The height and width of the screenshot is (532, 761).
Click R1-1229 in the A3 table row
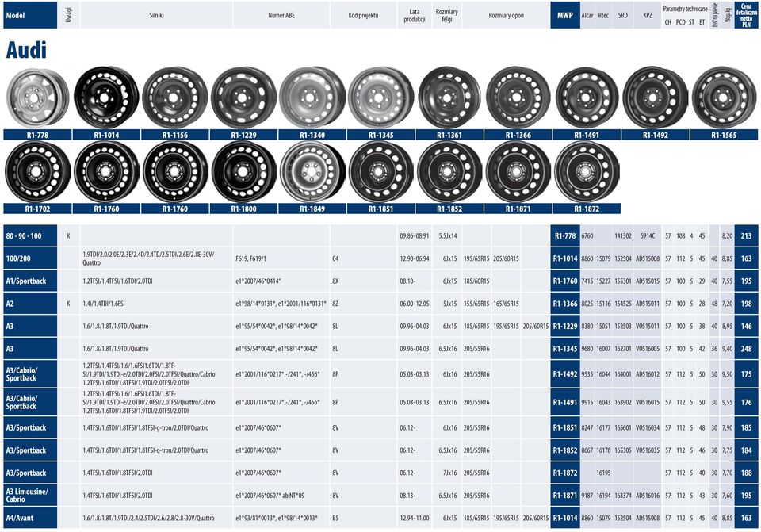tap(565, 326)
